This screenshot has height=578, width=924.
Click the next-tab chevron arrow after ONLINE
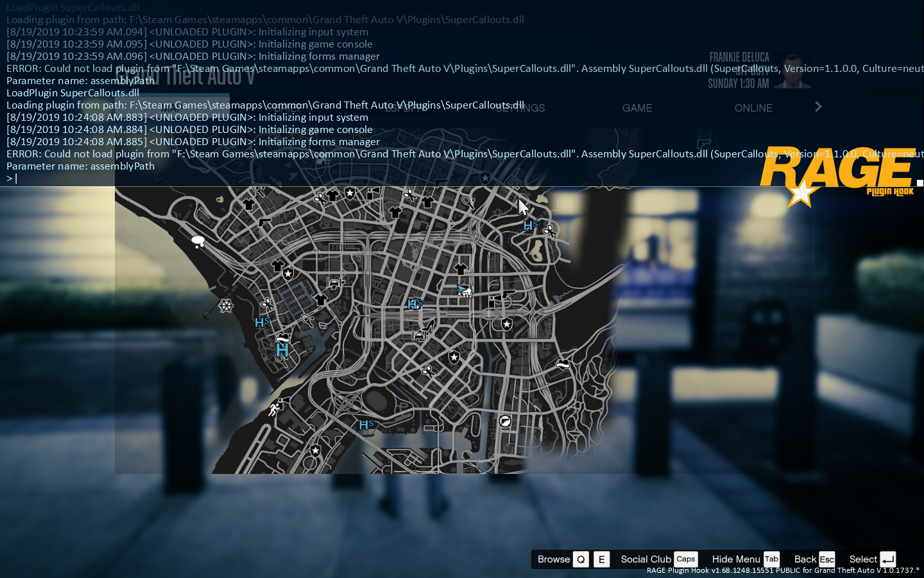[818, 107]
